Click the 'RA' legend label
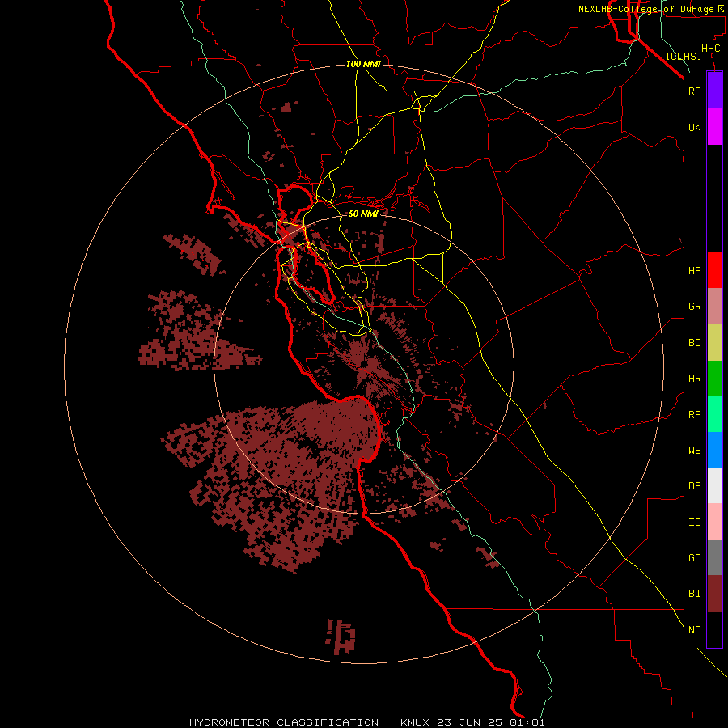Image resolution: width=728 pixels, height=728 pixels. [x=694, y=415]
